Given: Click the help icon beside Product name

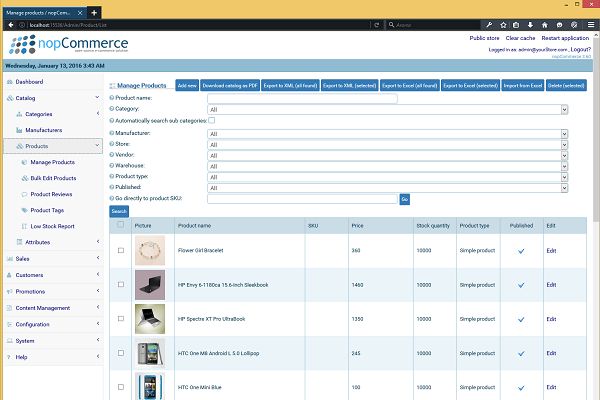Looking at the screenshot, I should click(111, 98).
